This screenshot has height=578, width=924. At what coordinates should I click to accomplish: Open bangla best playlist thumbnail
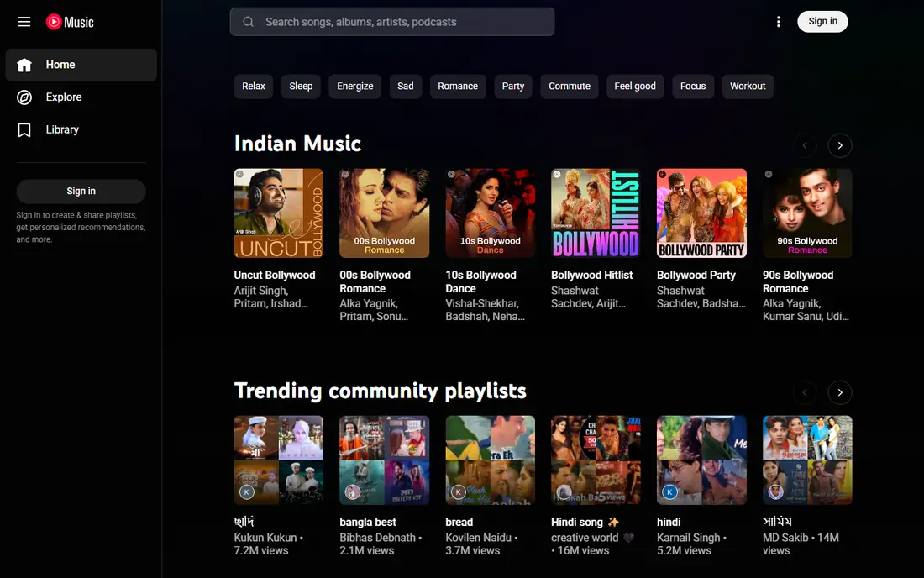[x=384, y=460]
